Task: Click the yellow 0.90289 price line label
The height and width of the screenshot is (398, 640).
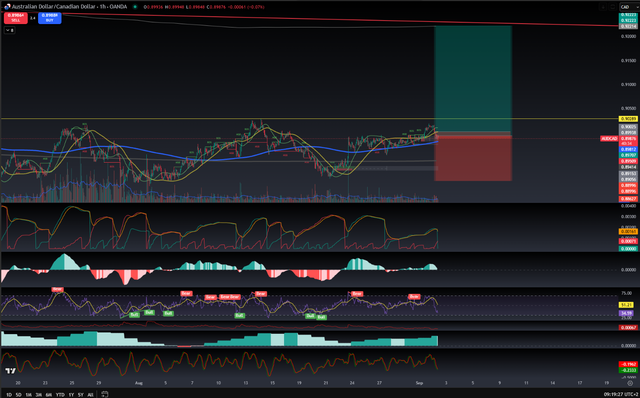Action: tap(628, 119)
